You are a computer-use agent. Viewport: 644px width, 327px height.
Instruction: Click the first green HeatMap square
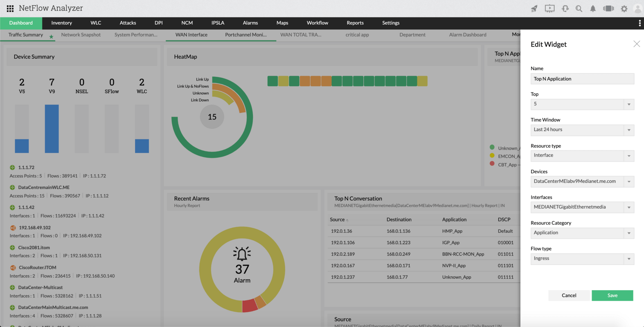pos(272,81)
